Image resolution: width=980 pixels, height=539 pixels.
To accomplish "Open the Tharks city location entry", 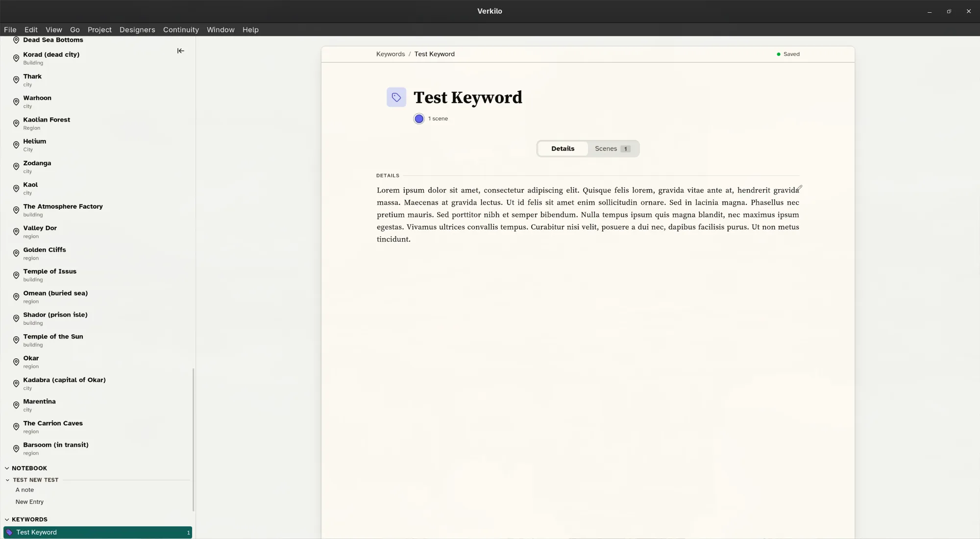I will pos(32,80).
